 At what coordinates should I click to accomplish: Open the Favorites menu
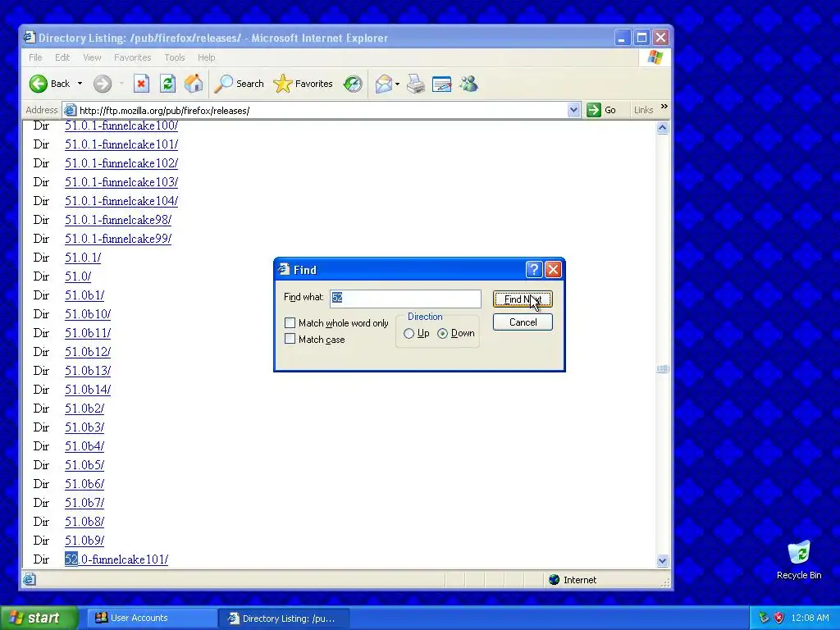coord(132,57)
